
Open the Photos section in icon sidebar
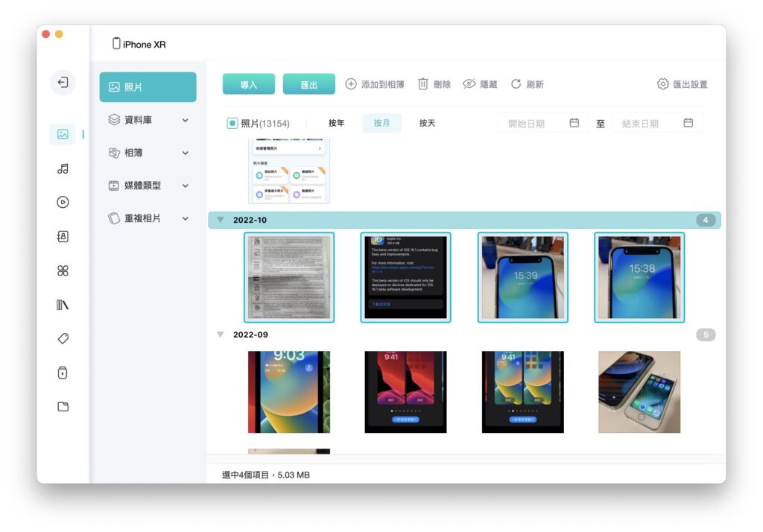[x=63, y=134]
